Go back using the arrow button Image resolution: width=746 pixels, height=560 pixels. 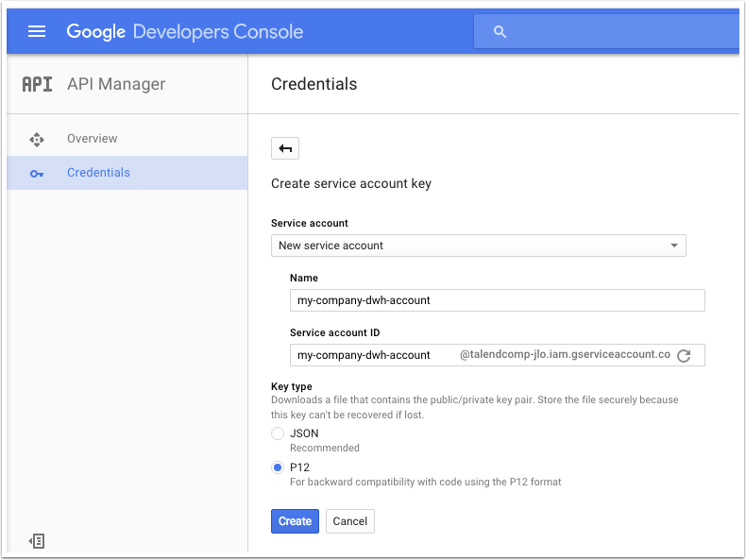click(285, 148)
